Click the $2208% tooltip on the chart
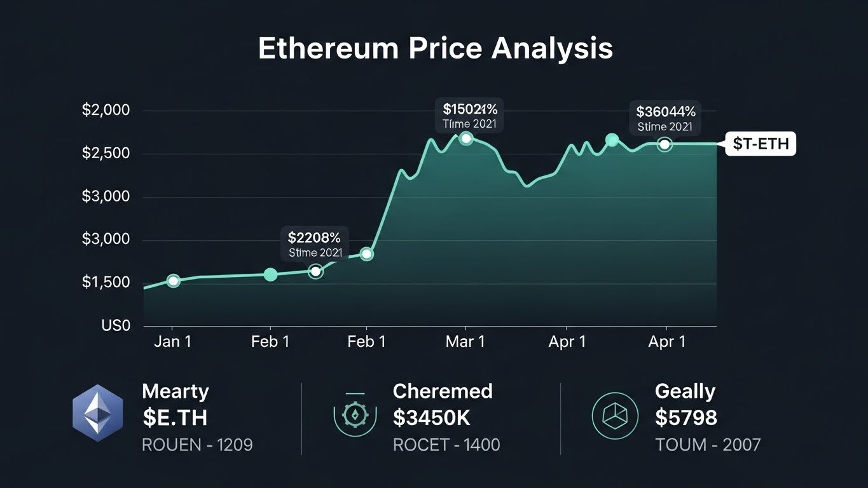Image resolution: width=868 pixels, height=488 pixels. (x=315, y=245)
